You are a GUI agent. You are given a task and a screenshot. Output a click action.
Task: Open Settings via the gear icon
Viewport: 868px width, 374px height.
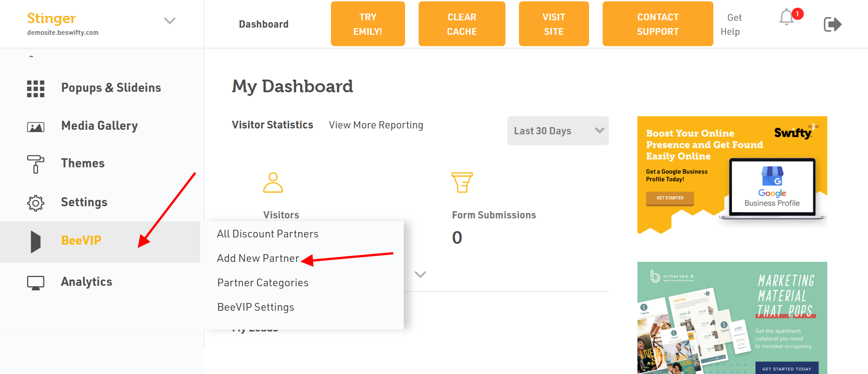(36, 203)
